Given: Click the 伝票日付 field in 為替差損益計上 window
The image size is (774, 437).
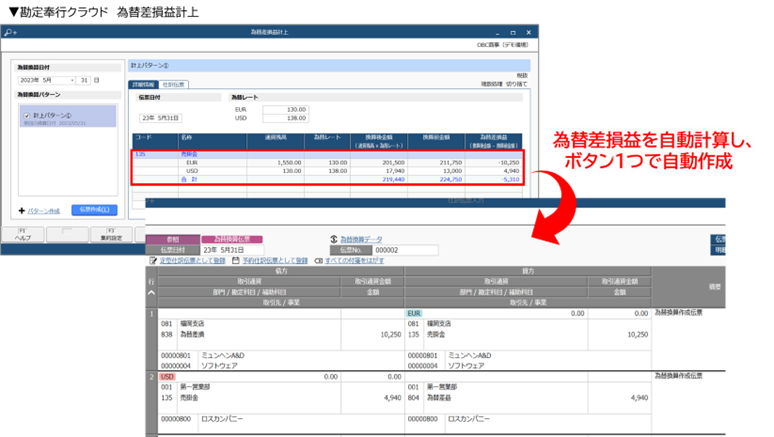Looking at the screenshot, I should coord(161,119).
